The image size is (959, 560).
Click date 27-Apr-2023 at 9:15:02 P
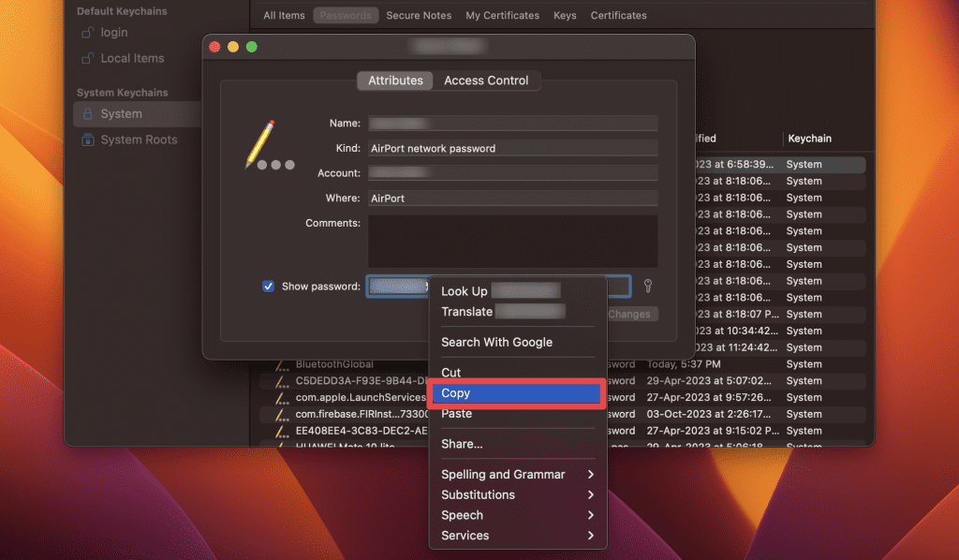tap(713, 431)
